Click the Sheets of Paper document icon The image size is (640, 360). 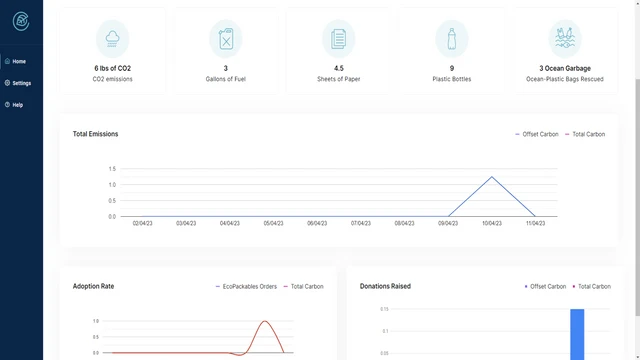[338, 39]
